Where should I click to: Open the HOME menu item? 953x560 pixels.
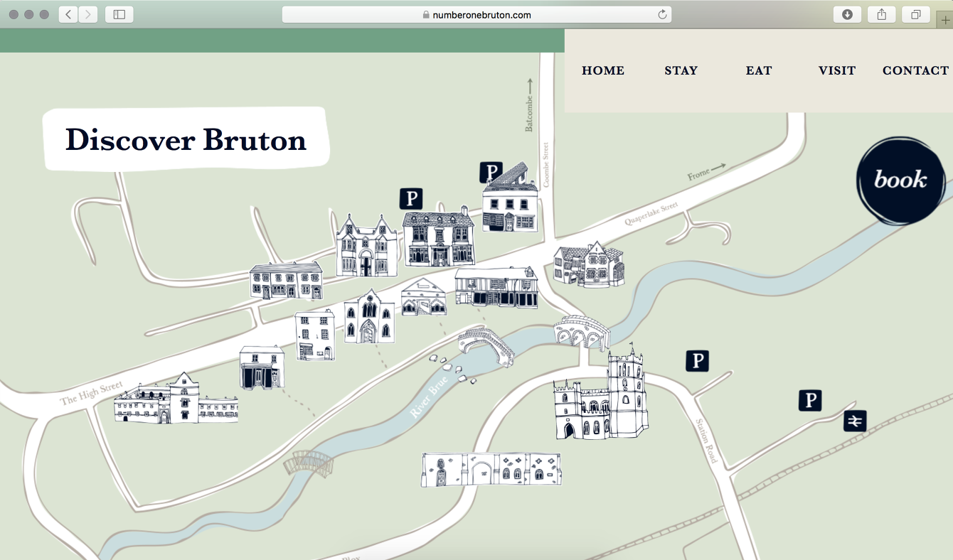coord(603,70)
